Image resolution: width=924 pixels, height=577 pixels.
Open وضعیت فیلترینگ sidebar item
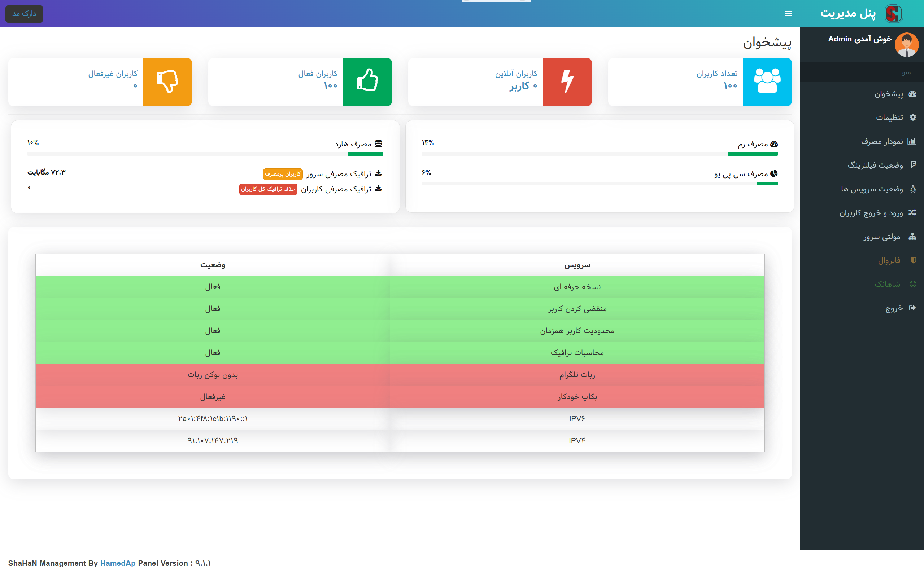875,165
